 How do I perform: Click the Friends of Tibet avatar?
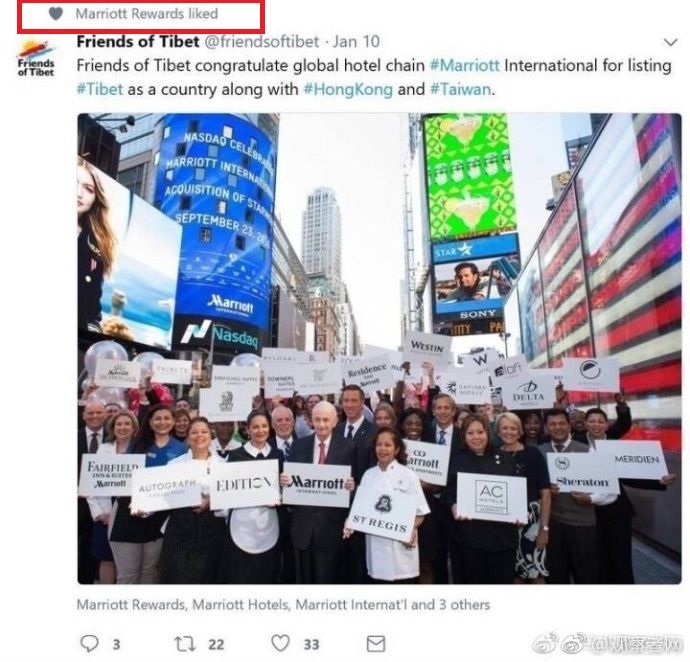click(36, 58)
